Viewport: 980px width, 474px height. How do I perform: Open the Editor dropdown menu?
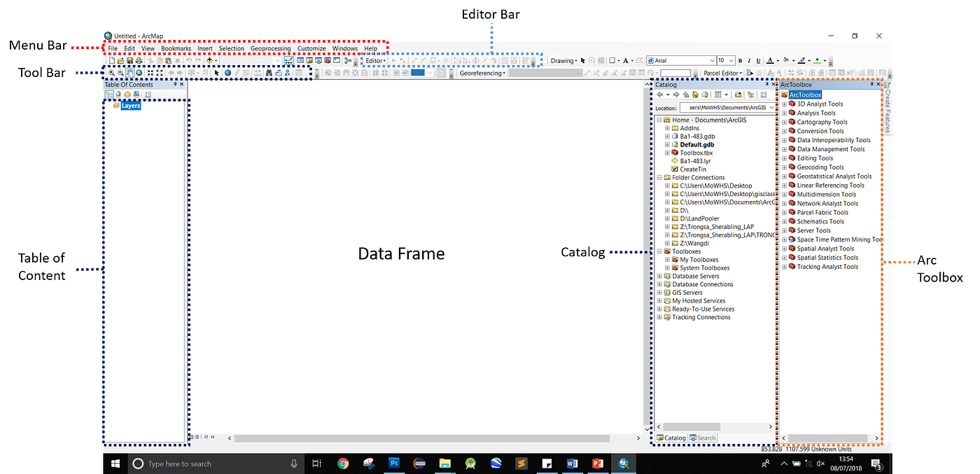point(374,60)
